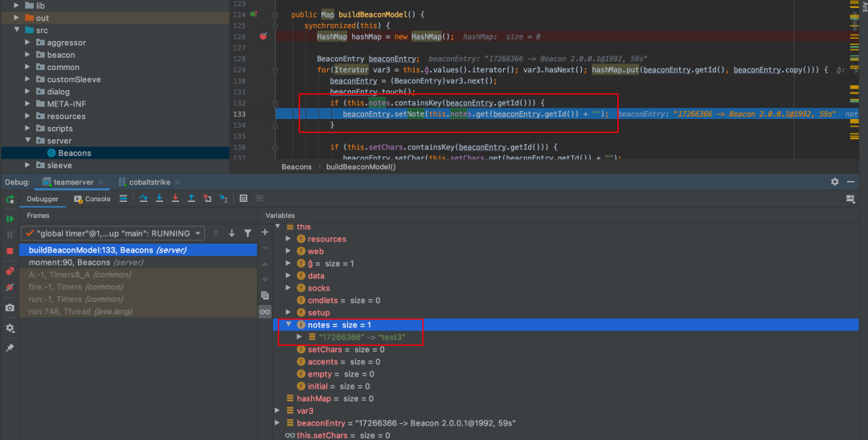868x440 pixels.
Task: Force step into
Action: tap(175, 199)
